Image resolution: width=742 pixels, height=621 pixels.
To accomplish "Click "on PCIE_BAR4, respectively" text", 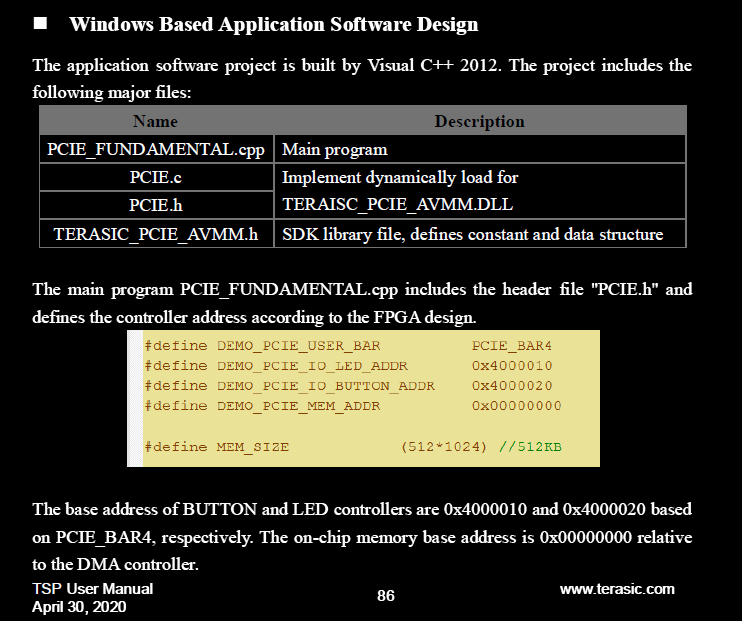I will [x=143, y=538].
